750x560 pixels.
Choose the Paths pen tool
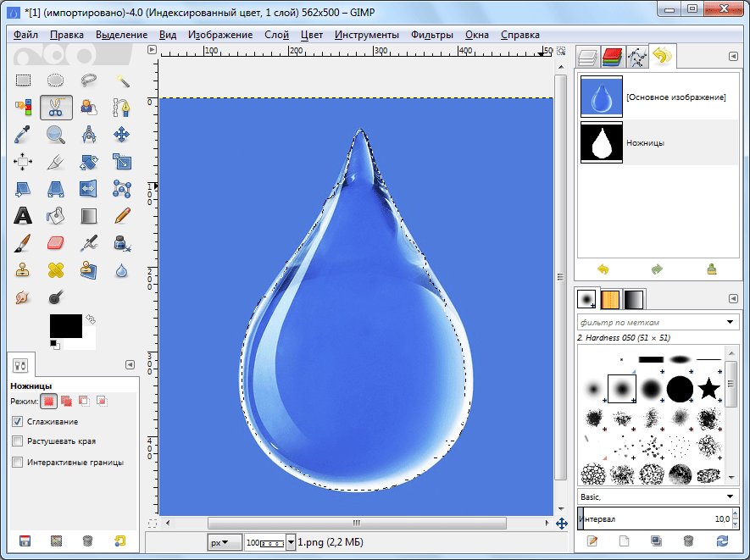click(x=122, y=108)
